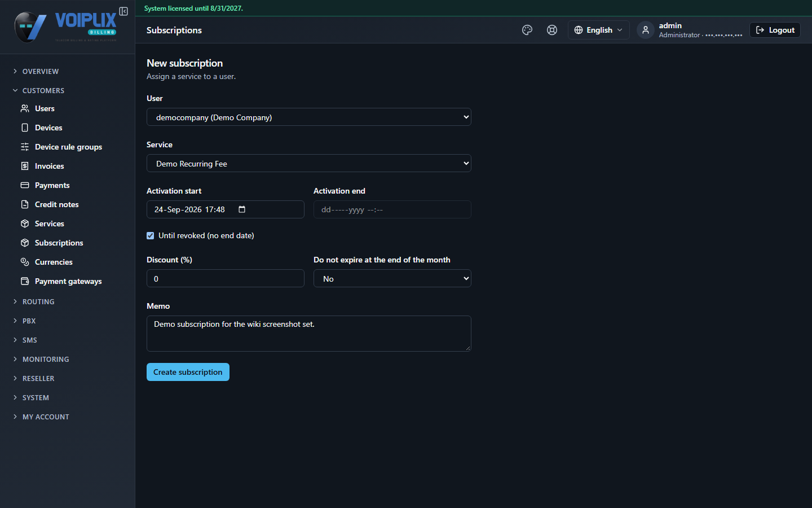The width and height of the screenshot is (812, 508).
Task: Click the Invoices sidebar icon
Action: (x=25, y=166)
